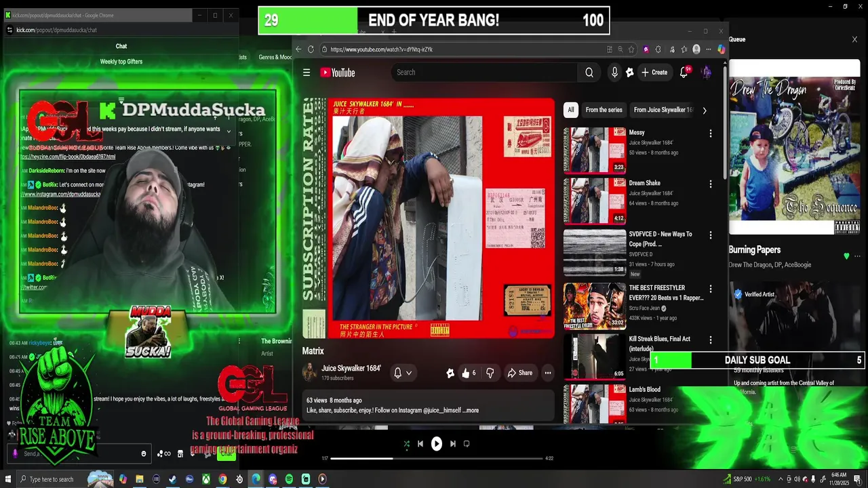Image resolution: width=868 pixels, height=488 pixels.
Task: Open options menu for the Messy video
Action: pos(711,134)
